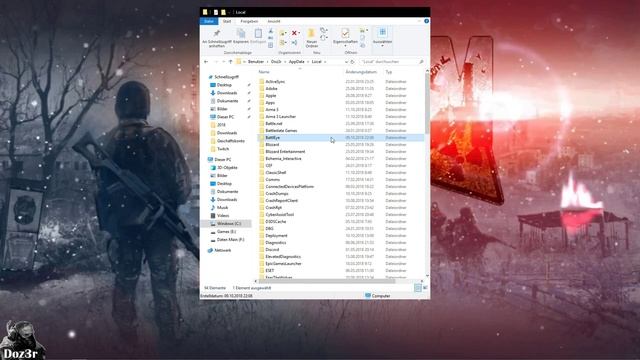Open the Twitch folder in navigation pane
Screen dimensions: 640x360
coord(223,149)
